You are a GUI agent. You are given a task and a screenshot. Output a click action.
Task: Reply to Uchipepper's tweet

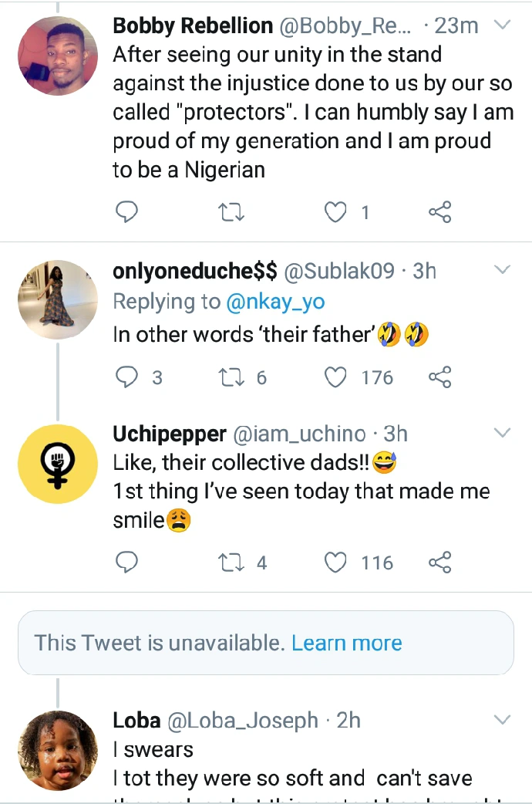click(126, 562)
